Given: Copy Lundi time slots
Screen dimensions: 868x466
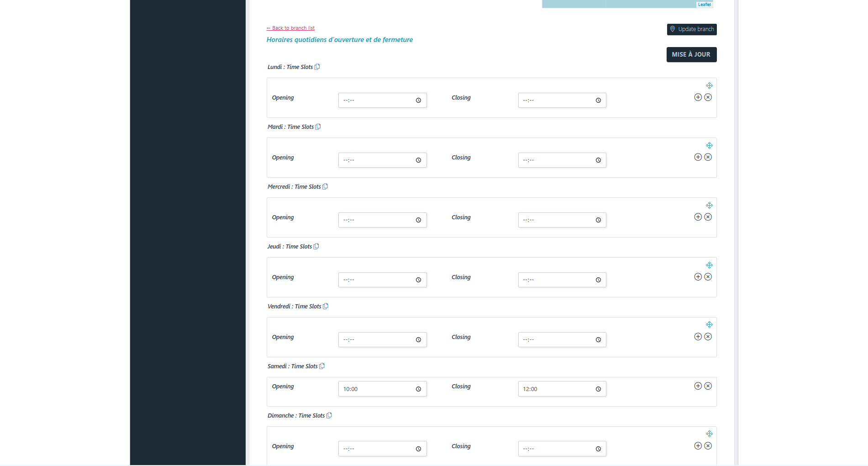Looking at the screenshot, I should coord(317,67).
